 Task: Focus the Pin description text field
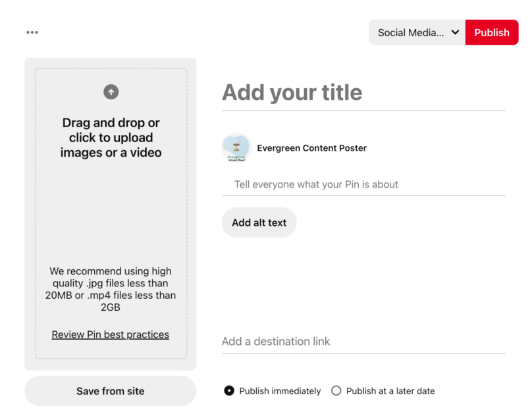click(363, 184)
